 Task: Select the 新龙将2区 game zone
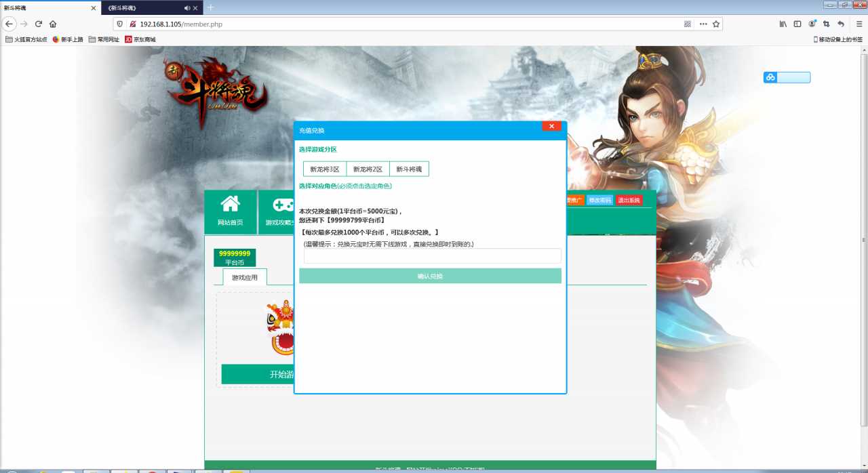click(x=368, y=169)
